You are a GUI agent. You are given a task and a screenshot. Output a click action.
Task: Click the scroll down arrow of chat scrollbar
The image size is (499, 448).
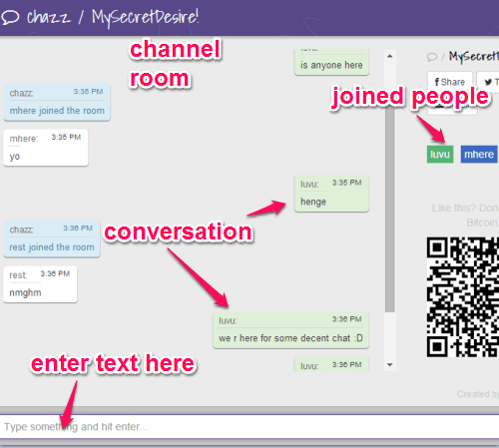tap(389, 365)
